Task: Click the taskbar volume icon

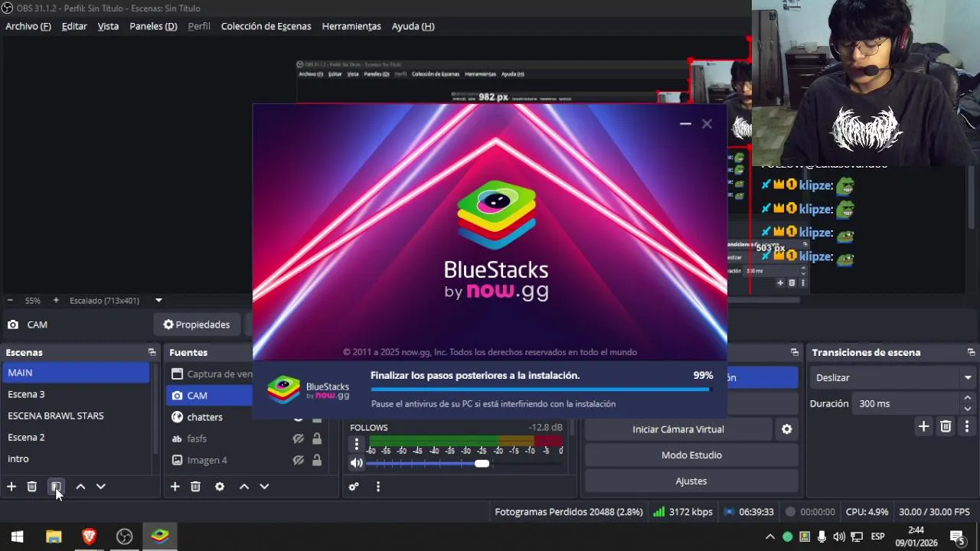Action: [839, 536]
